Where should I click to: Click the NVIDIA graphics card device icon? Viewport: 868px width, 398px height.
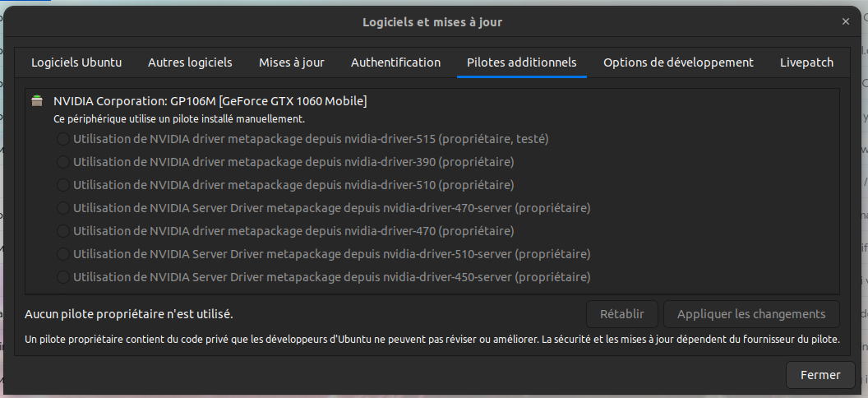36,101
